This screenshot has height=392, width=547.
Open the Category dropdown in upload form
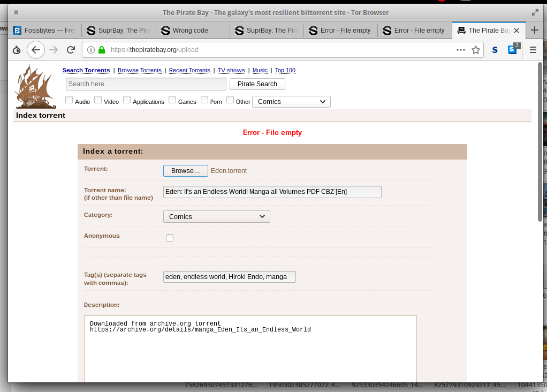pos(216,216)
